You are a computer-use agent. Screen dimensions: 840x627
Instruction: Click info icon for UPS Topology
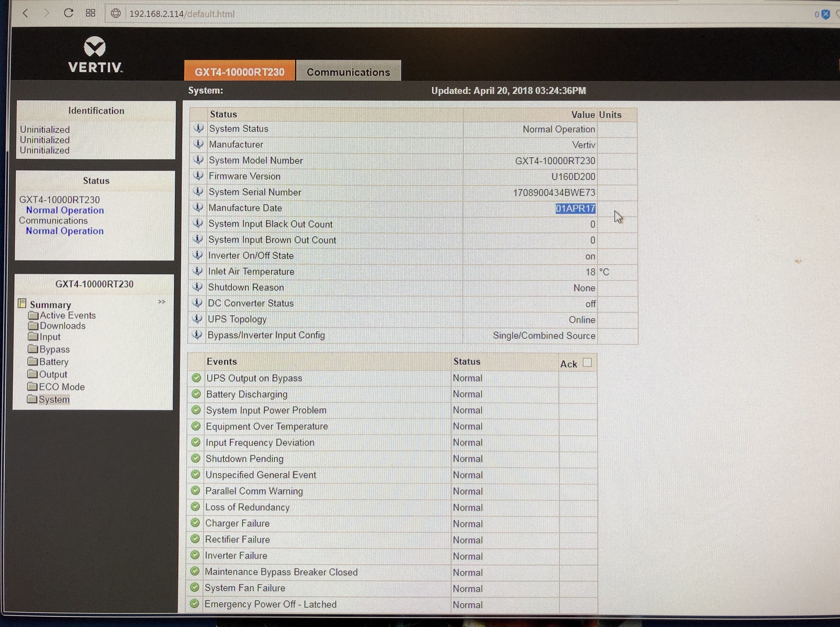tap(197, 319)
